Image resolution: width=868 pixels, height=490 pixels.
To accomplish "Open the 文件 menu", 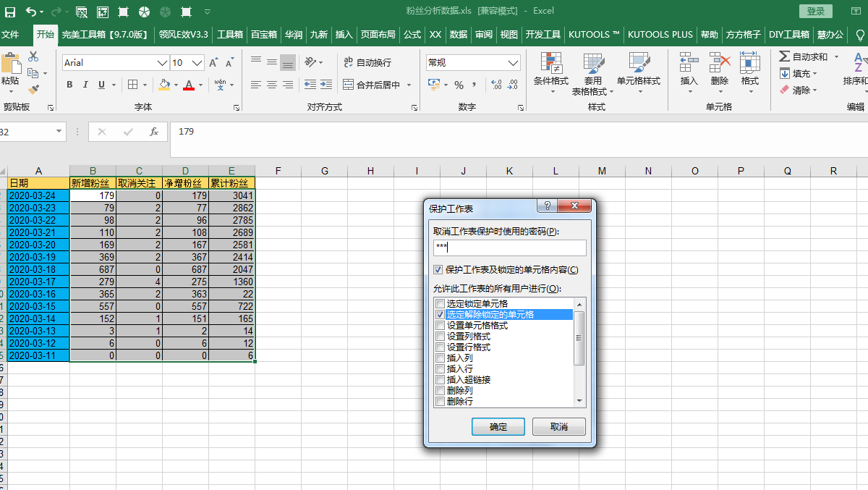I will [10, 35].
